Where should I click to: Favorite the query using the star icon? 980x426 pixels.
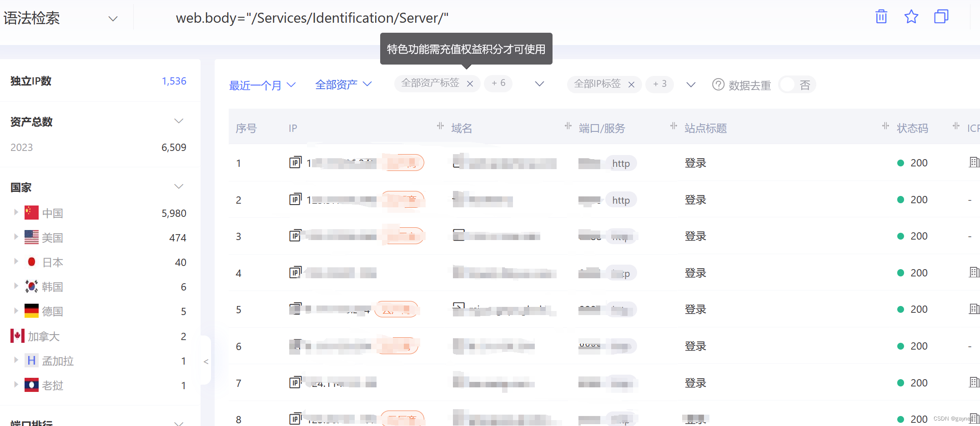pos(911,17)
